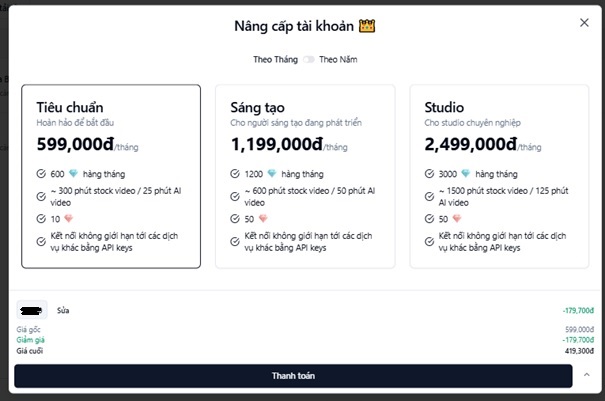605x401 pixels.
Task: Toggle billing switch between Tháng and Năm
Action: [x=309, y=59]
